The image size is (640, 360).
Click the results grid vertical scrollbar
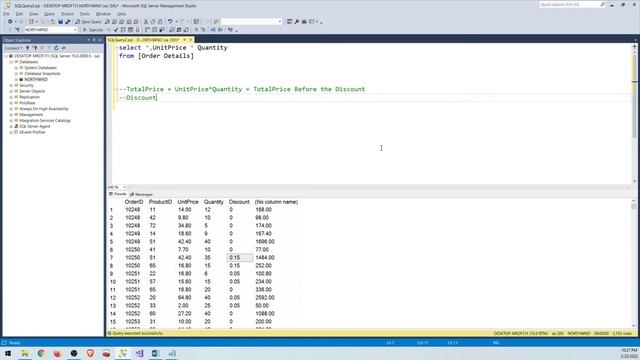click(633, 263)
